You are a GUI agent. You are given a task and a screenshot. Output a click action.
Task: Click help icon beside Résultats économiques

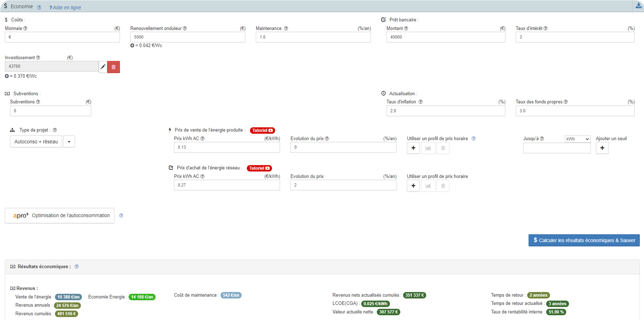pyautogui.click(x=77, y=267)
